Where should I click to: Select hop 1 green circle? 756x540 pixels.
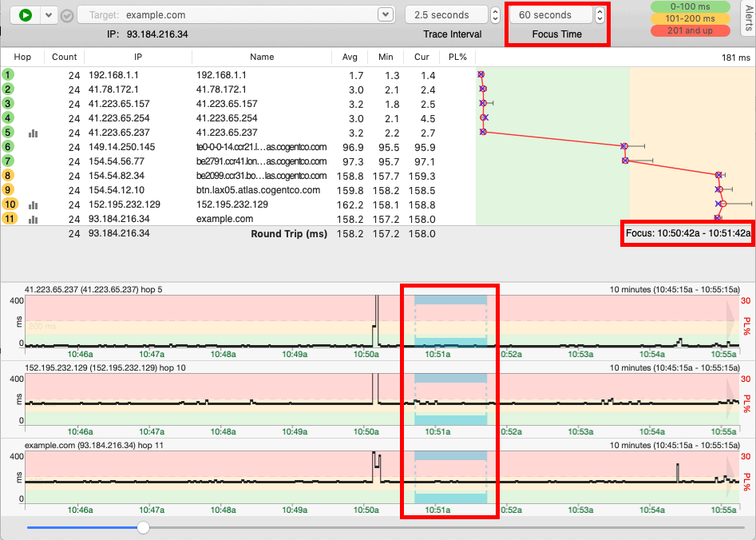pyautogui.click(x=8, y=75)
